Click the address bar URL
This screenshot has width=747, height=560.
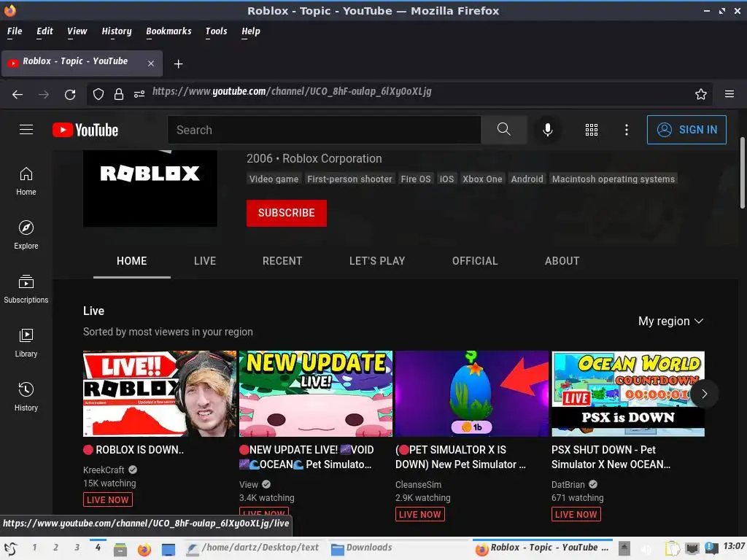[x=292, y=91]
